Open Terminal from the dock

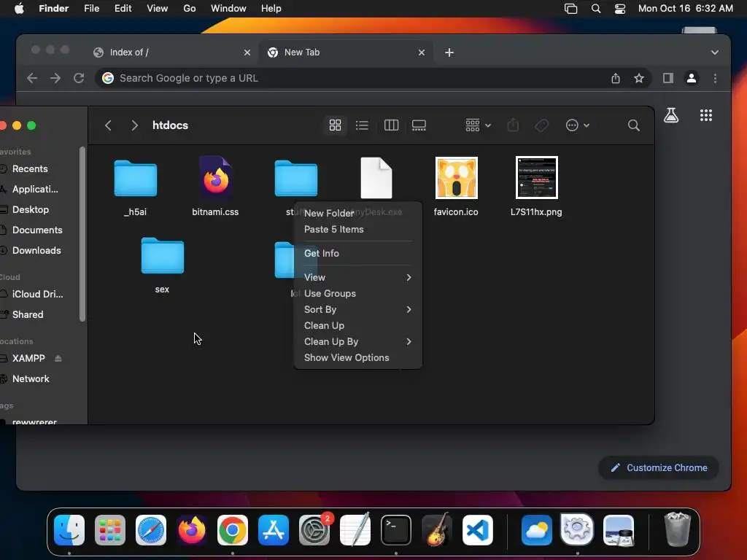click(x=395, y=530)
